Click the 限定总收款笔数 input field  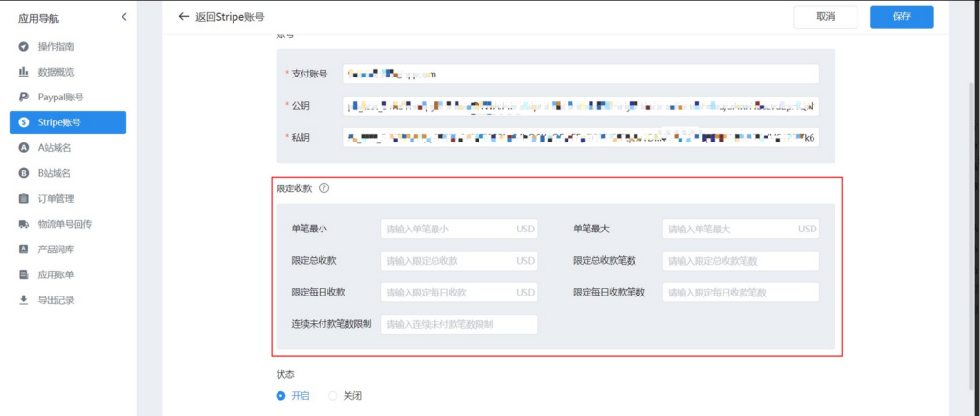[x=741, y=261]
